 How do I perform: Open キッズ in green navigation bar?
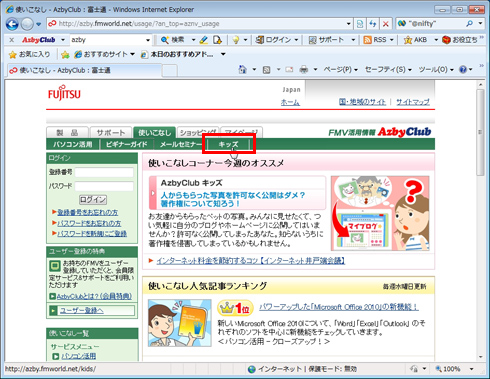tap(228, 144)
